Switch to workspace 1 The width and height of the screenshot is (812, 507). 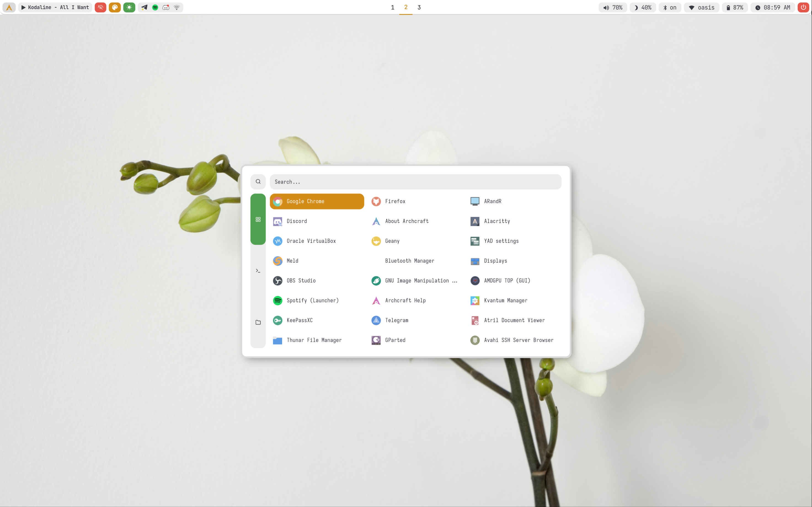[392, 7]
